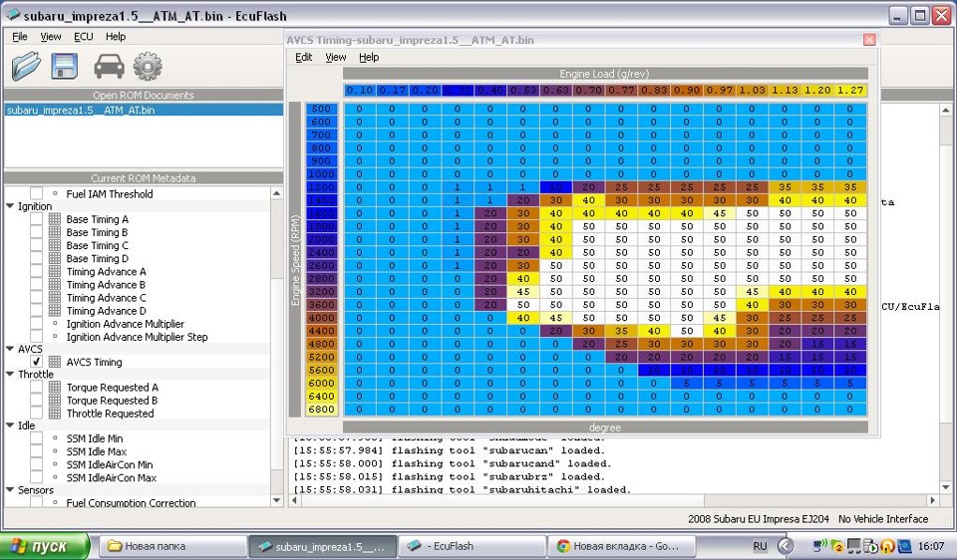
Task: Uncheck the AVCS Timing checkbox
Action: click(x=37, y=363)
